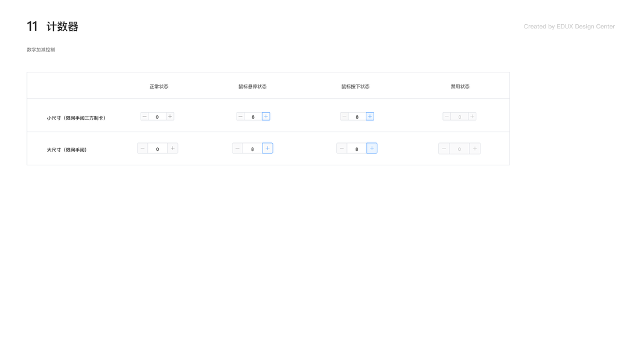Screen dimensions: 644x362
Task: Click the value 8 in large 鼠标按下状态 counter
Action: pyautogui.click(x=357, y=148)
